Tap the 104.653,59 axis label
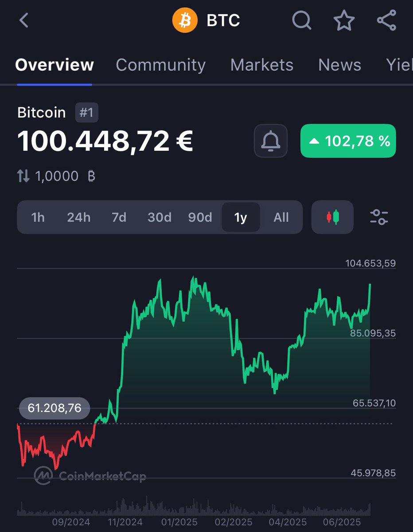The width and height of the screenshot is (413, 532). tap(370, 263)
